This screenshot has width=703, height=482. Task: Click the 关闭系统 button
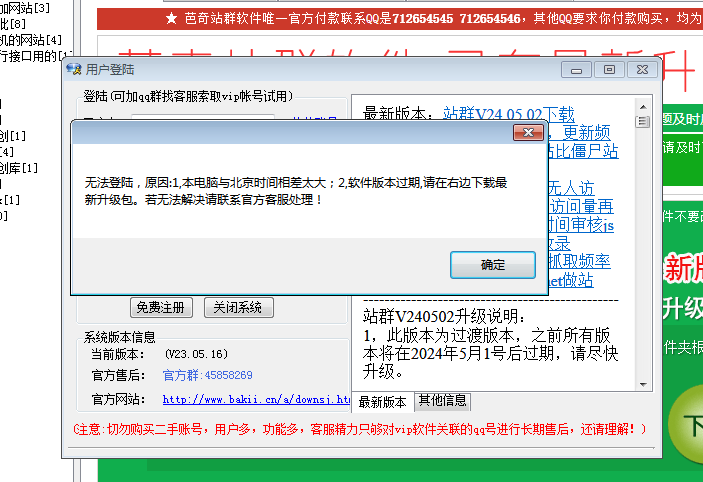click(x=239, y=308)
